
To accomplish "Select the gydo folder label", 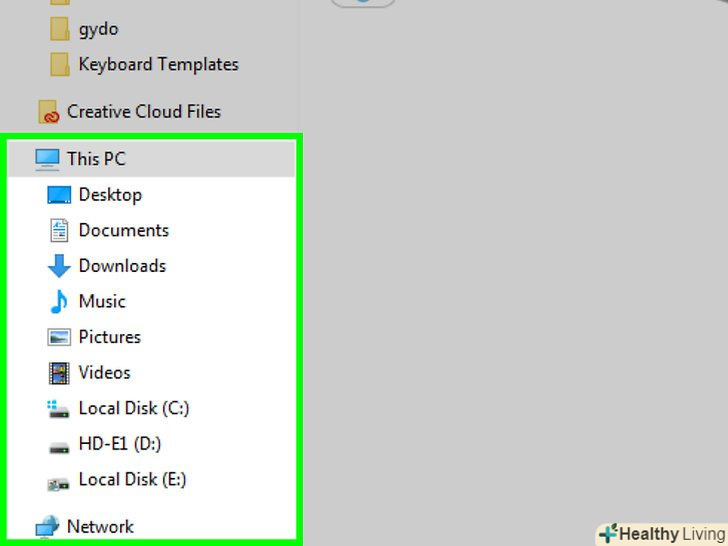I will (98, 28).
